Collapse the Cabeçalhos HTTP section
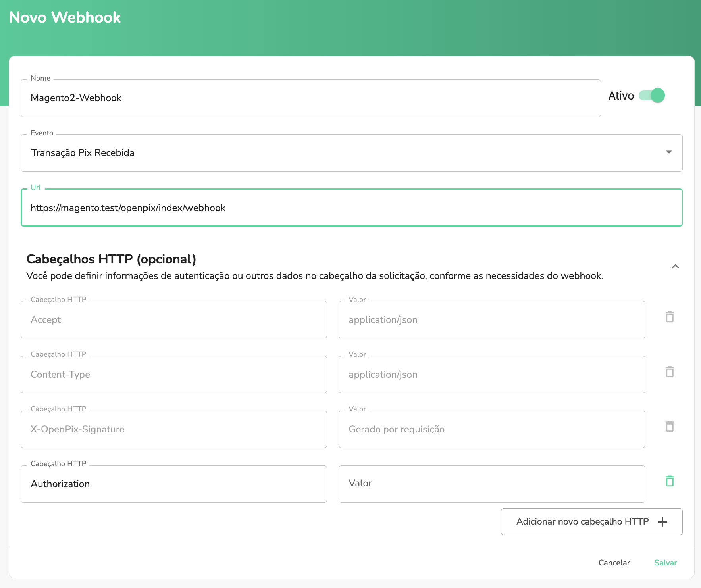This screenshot has width=701, height=588. [x=675, y=266]
